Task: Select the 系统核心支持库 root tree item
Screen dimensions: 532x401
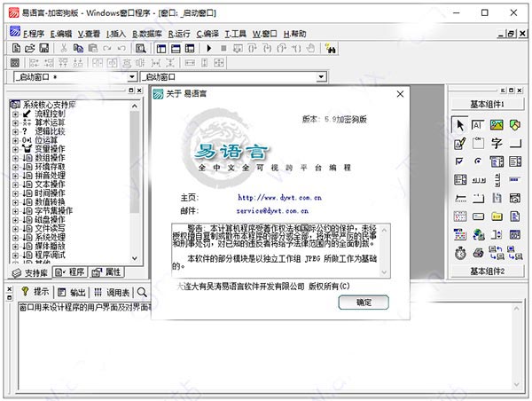Action: click(49, 105)
